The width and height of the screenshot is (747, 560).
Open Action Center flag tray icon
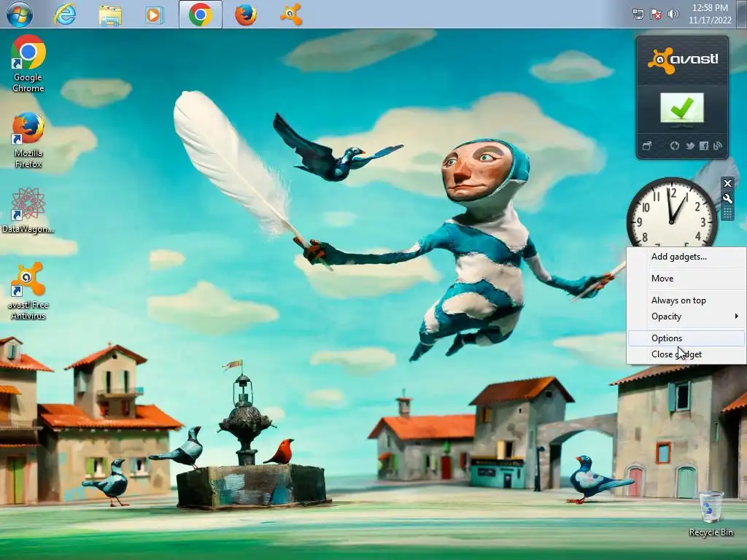[x=656, y=15]
